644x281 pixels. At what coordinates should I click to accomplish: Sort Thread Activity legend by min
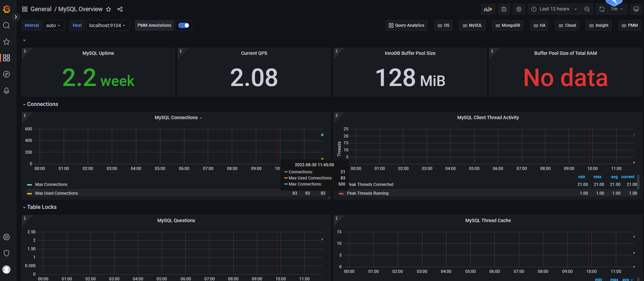tap(582, 177)
